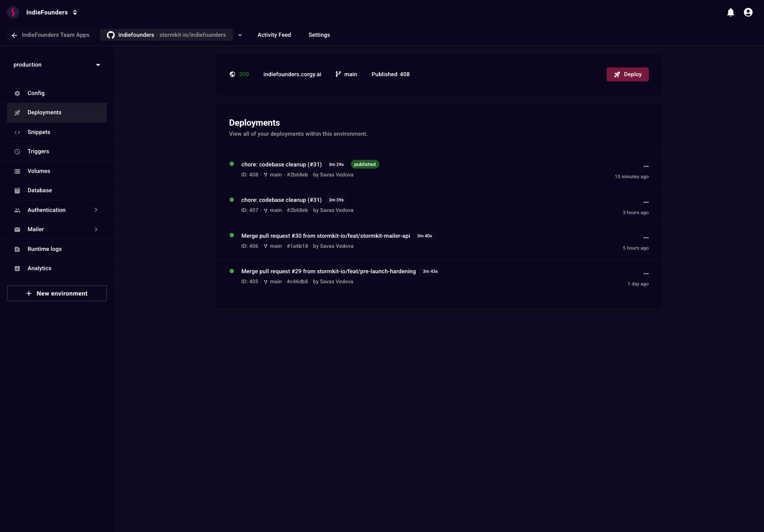Click the Database archive icon
Viewport: 764px width, 532px height.
click(18, 190)
